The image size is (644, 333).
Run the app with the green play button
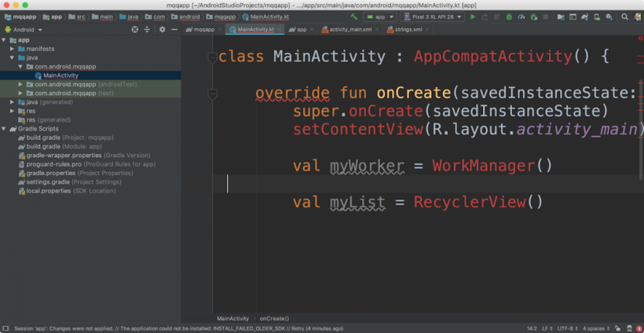tap(472, 16)
